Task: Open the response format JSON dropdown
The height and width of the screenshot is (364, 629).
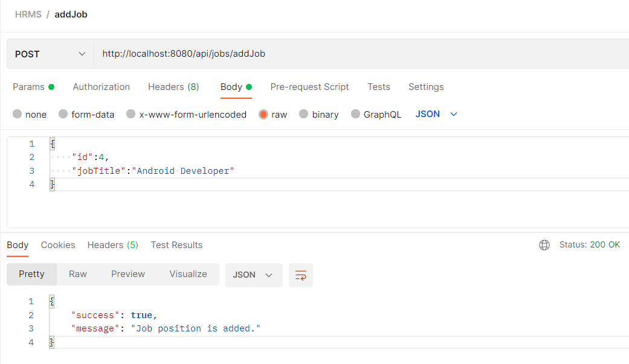Action: coord(254,275)
